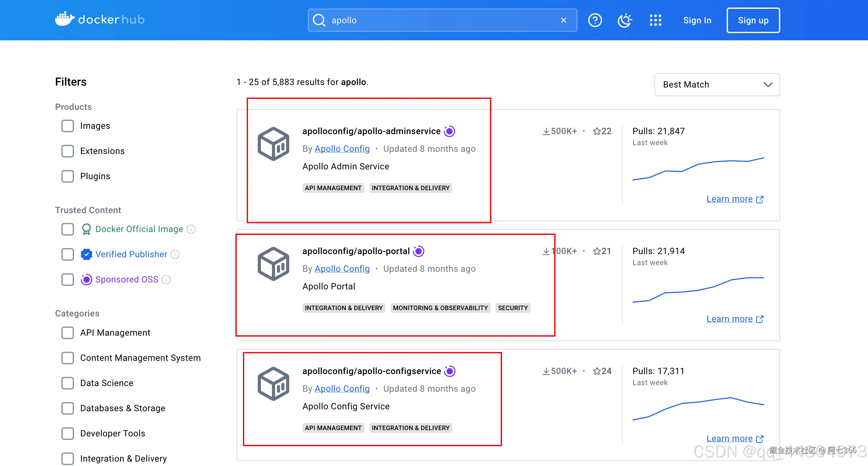Open the help question mark icon
Viewport: 868px width, 466px height.
(595, 20)
